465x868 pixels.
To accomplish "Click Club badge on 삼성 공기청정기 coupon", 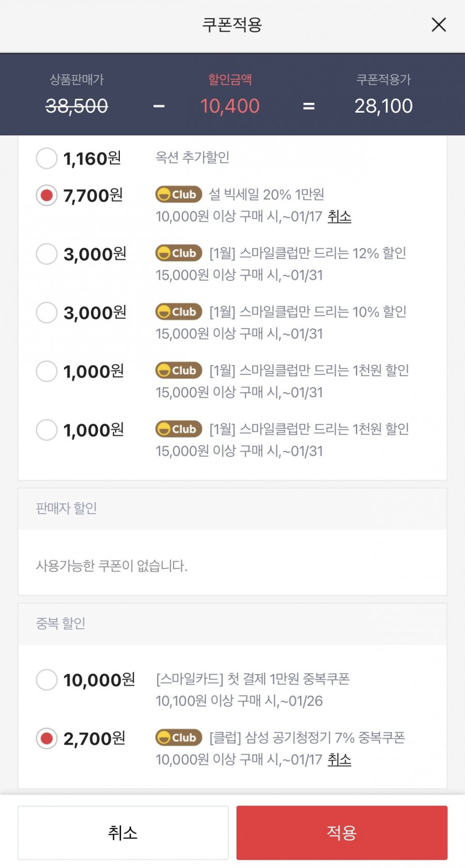I will [x=179, y=737].
